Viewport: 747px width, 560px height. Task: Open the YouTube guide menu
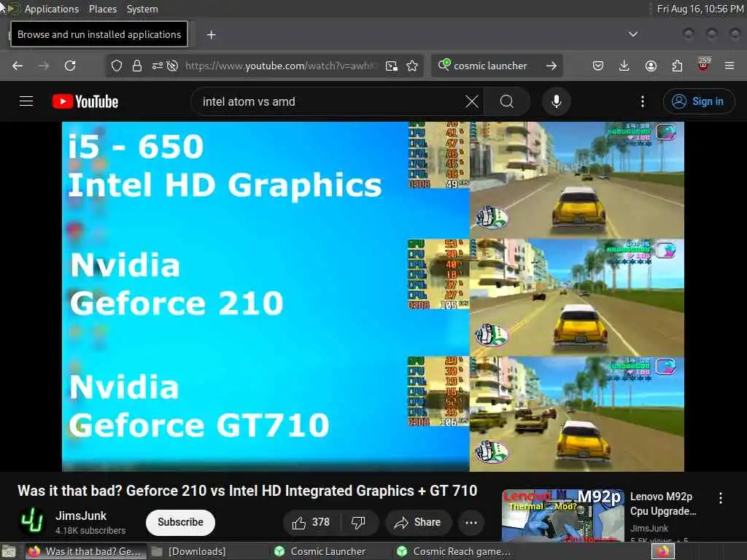[x=26, y=101]
